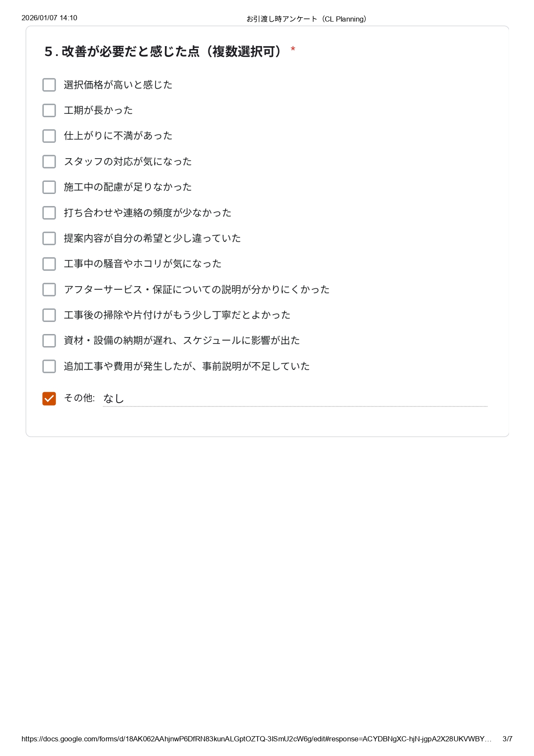Click the 3/7 page number indicator
534x756 pixels.
(507, 739)
